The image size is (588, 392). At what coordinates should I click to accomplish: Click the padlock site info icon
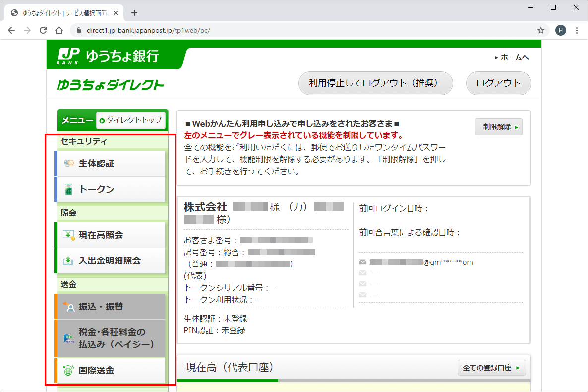pyautogui.click(x=79, y=30)
